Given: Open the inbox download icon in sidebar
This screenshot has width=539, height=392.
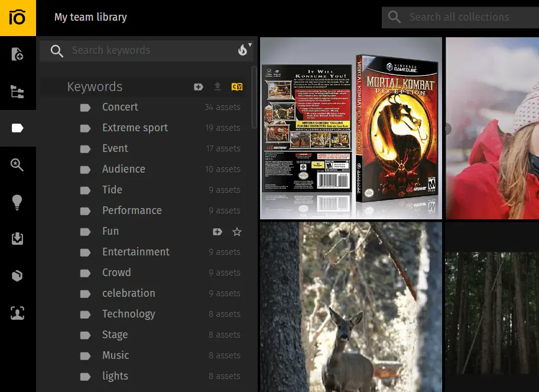Looking at the screenshot, I should 18,239.
